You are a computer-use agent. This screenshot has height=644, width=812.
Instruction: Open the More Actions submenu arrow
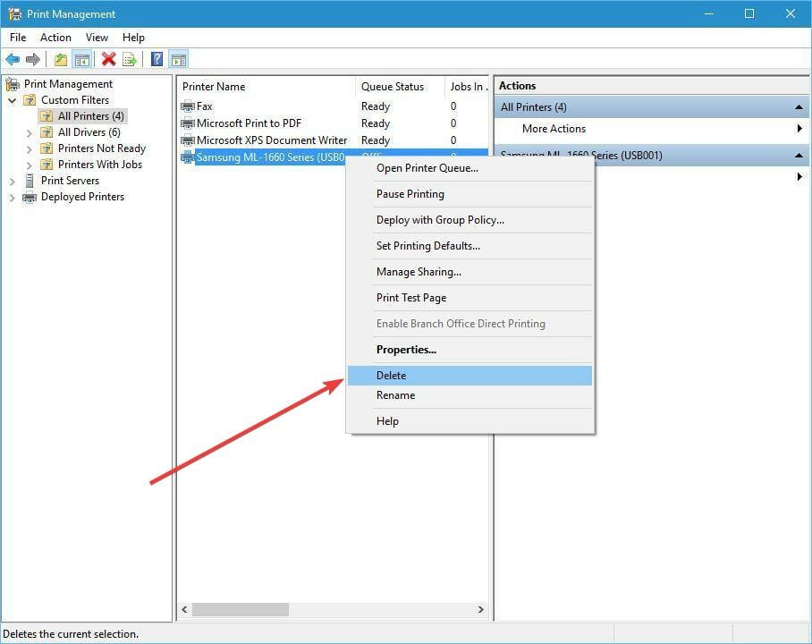[800, 129]
